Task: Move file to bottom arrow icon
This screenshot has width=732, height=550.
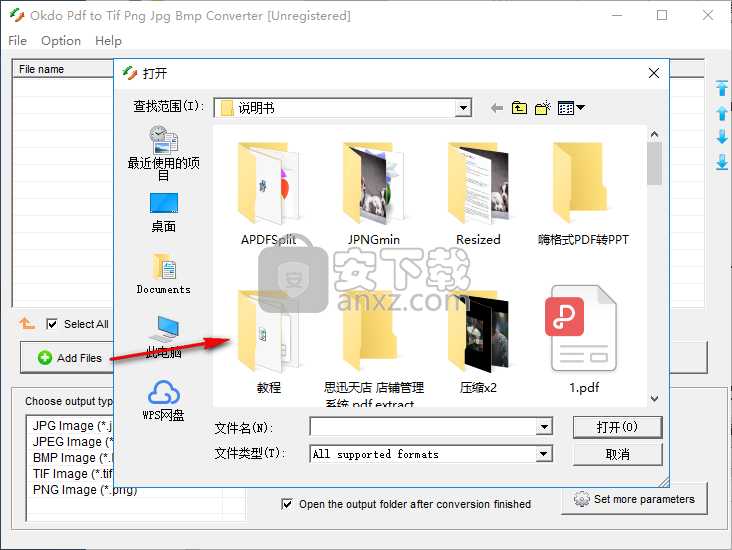Action: point(722,162)
